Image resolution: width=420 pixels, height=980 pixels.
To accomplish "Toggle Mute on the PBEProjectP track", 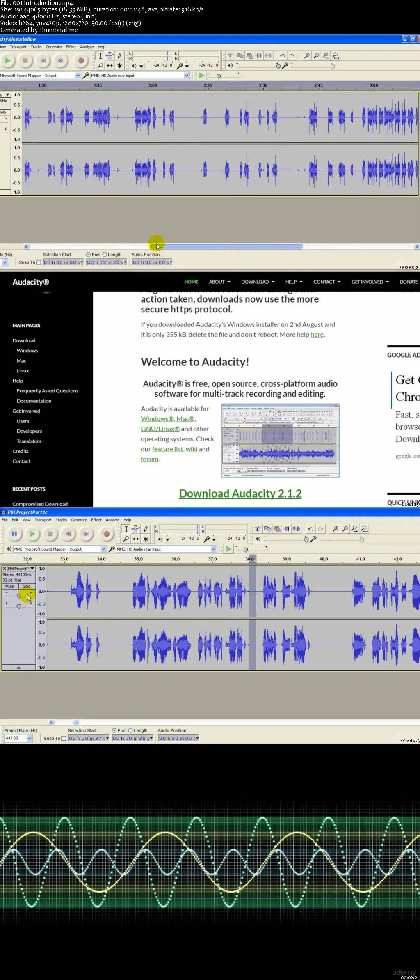I will pos(9,586).
